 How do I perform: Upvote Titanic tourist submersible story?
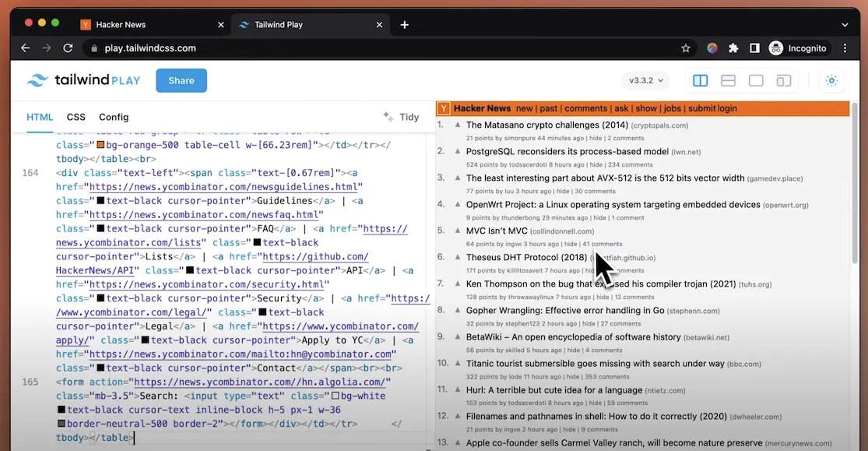pyautogui.click(x=458, y=364)
